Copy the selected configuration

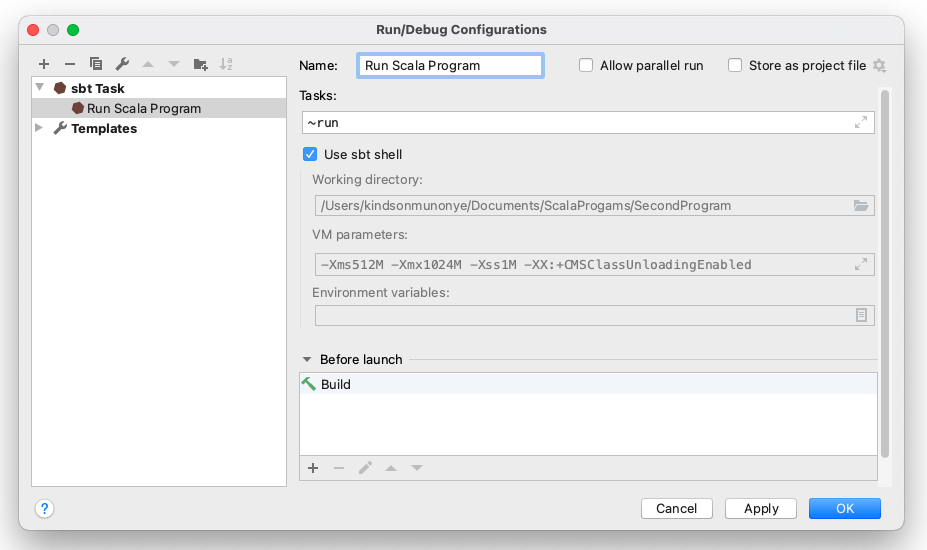click(x=96, y=64)
